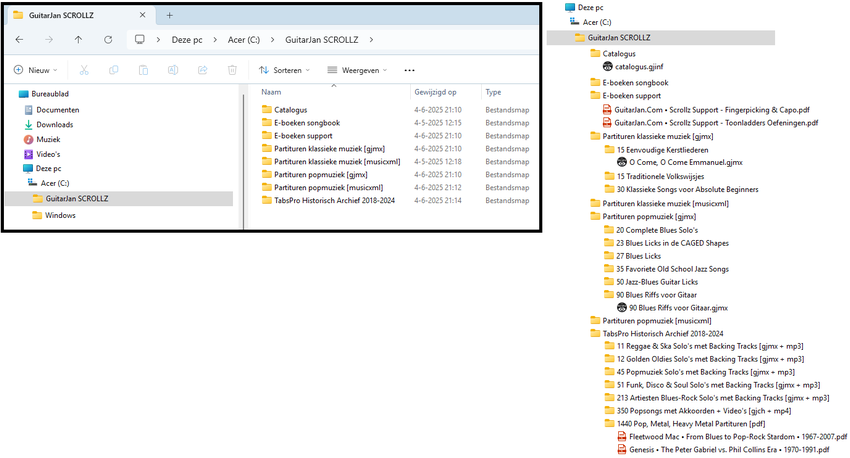Select Partituren popmuziek [gjmx] in file list
The width and height of the screenshot is (850, 458).
tap(314, 175)
